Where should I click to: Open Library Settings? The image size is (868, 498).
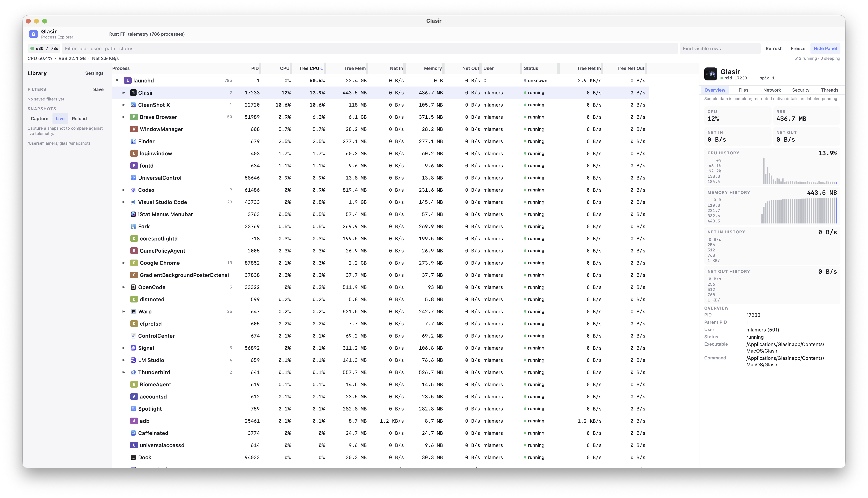tap(94, 73)
